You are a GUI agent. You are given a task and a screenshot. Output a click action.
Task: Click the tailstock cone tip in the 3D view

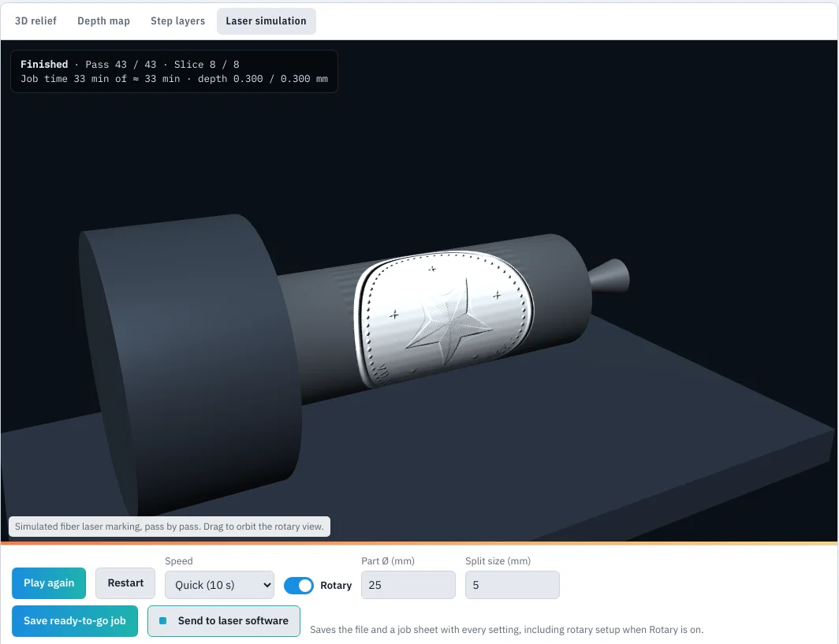click(x=610, y=277)
